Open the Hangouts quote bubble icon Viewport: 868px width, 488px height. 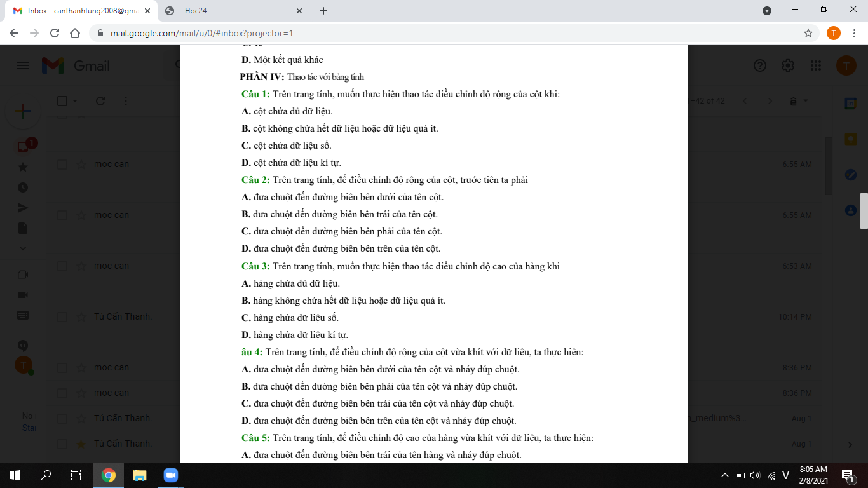[23, 346]
